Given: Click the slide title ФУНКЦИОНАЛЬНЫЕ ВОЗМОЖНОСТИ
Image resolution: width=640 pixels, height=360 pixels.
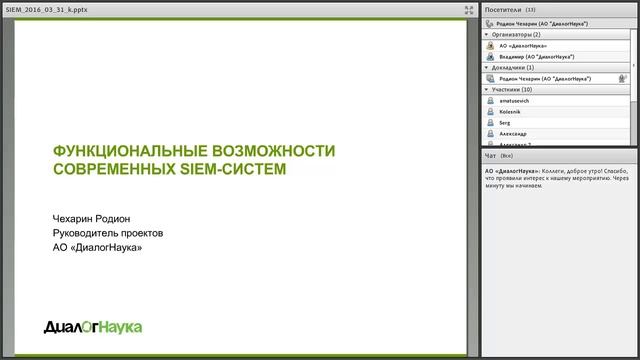Looking at the screenshot, I should [194, 151].
